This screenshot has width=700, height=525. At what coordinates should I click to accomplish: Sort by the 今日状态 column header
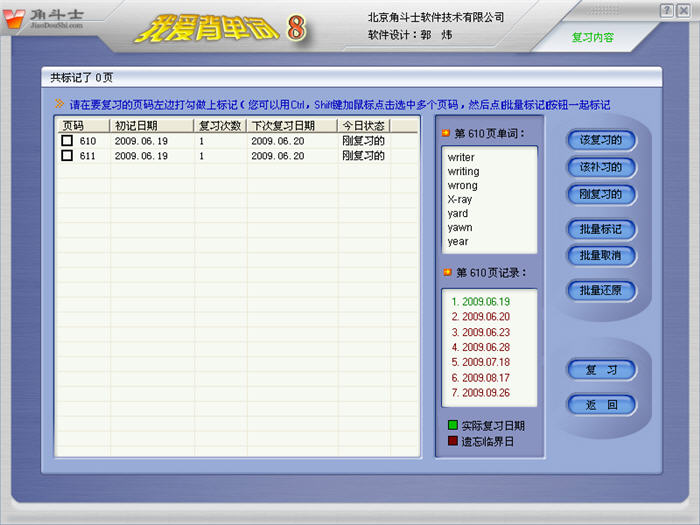click(x=364, y=126)
